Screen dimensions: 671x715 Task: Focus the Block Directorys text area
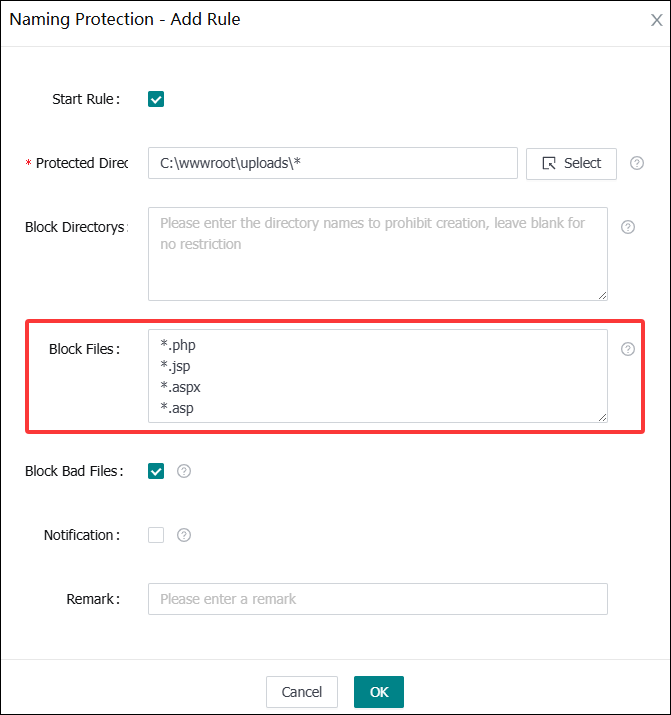[377, 253]
